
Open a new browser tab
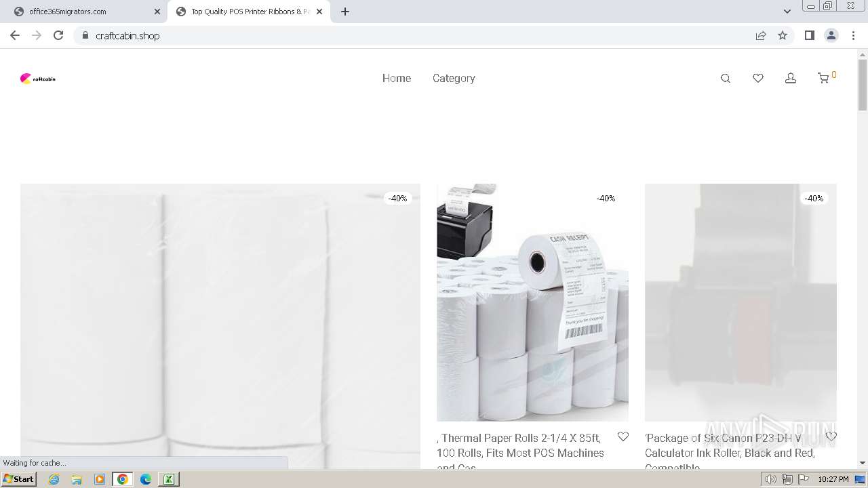pyautogui.click(x=345, y=12)
